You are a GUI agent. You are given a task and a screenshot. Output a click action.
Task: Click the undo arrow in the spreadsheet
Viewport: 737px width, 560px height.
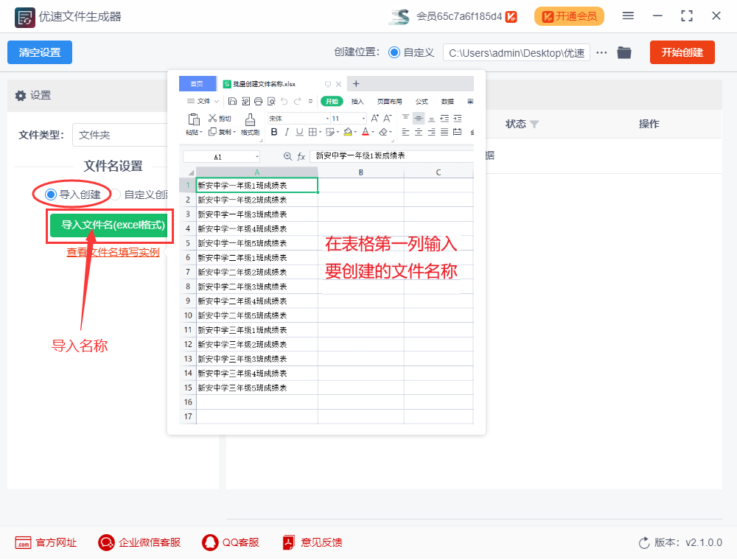[284, 101]
